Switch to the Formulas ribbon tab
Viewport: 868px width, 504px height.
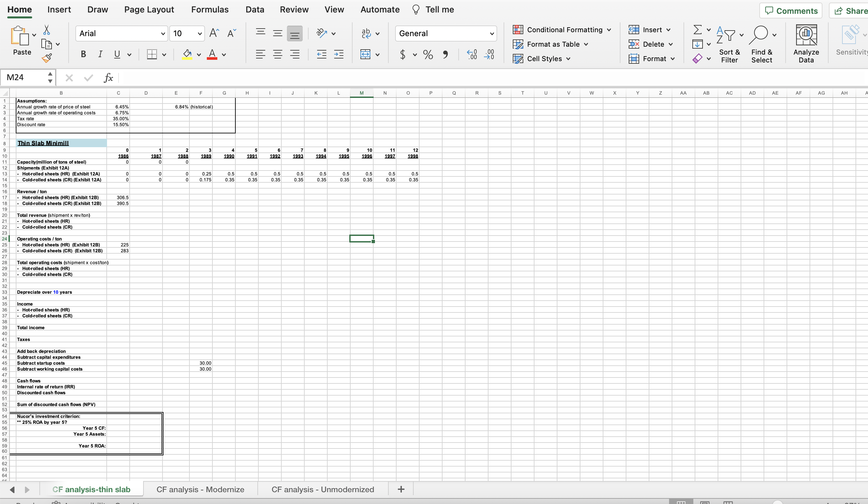click(210, 9)
